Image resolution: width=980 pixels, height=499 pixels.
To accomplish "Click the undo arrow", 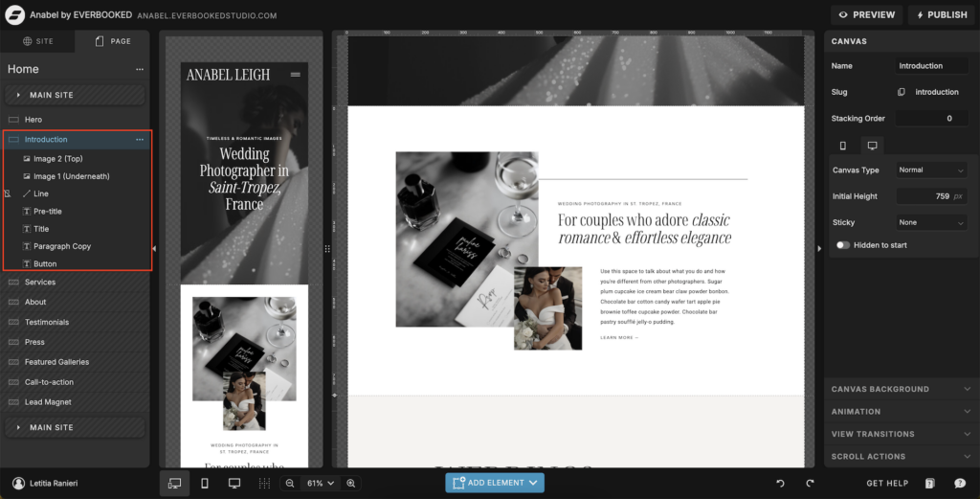I will pyautogui.click(x=780, y=484).
